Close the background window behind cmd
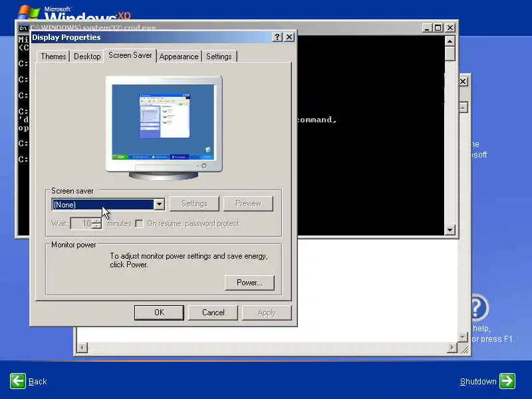Image resolution: width=532 pixels, height=399 pixels. (463, 81)
